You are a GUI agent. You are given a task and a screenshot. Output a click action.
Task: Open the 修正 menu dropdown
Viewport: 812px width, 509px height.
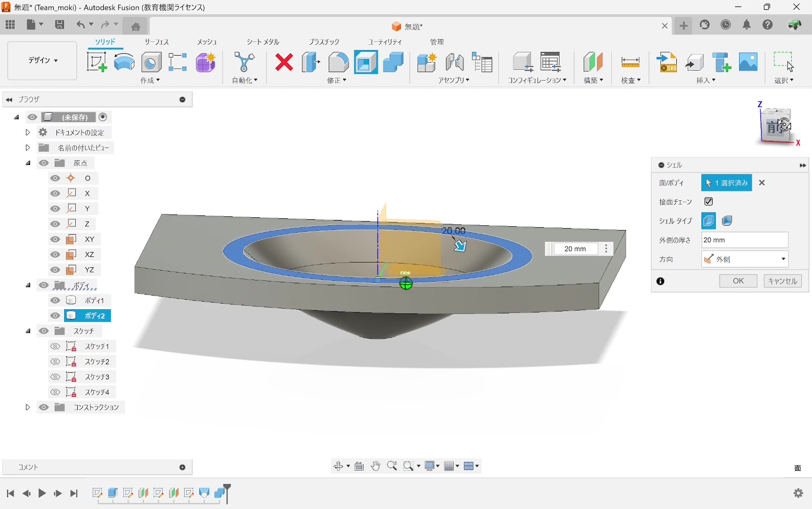click(337, 80)
